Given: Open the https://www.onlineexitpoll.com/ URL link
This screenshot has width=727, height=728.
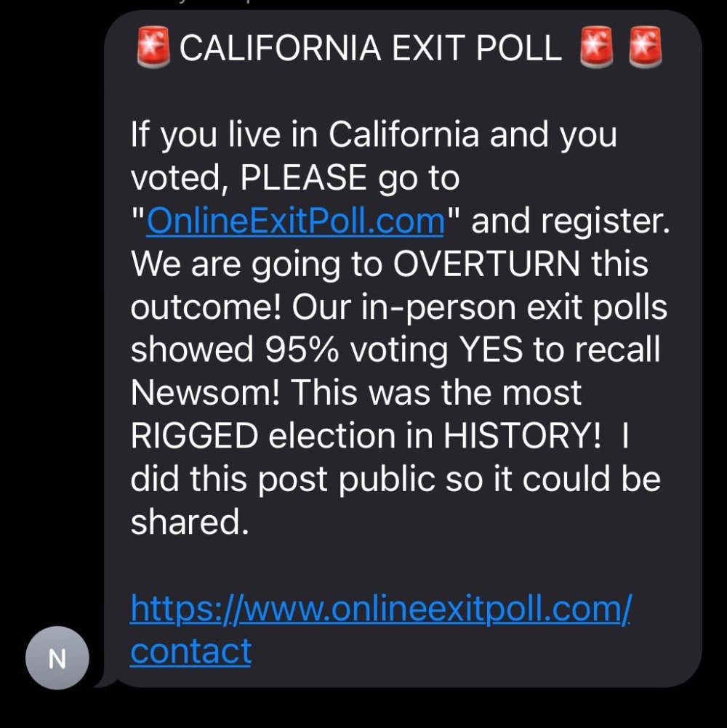Looking at the screenshot, I should [380, 607].
